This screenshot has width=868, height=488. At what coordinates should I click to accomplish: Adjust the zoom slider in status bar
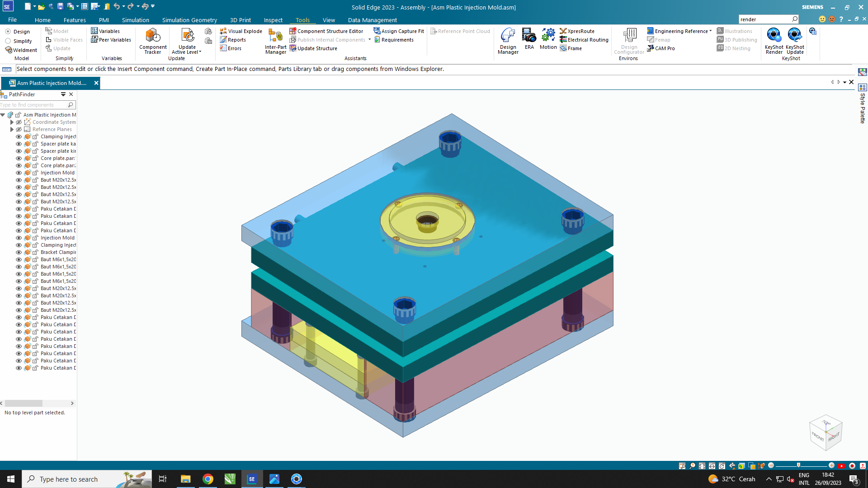(798, 465)
